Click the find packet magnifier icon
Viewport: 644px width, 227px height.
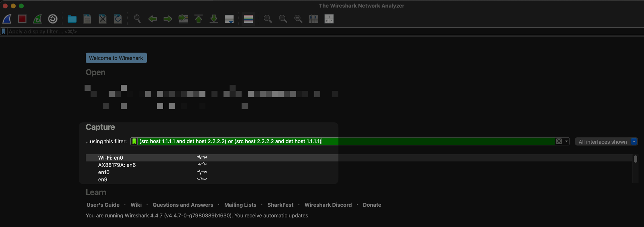[x=137, y=19]
